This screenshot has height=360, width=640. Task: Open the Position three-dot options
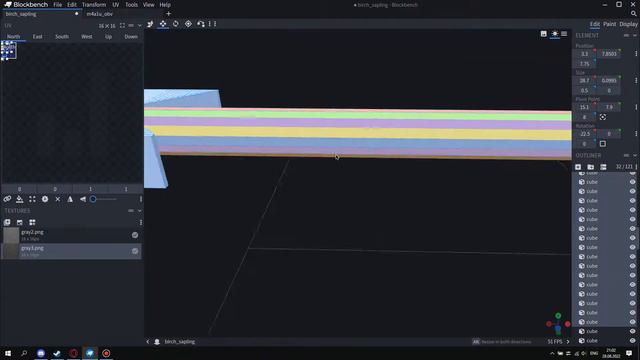pos(636,54)
